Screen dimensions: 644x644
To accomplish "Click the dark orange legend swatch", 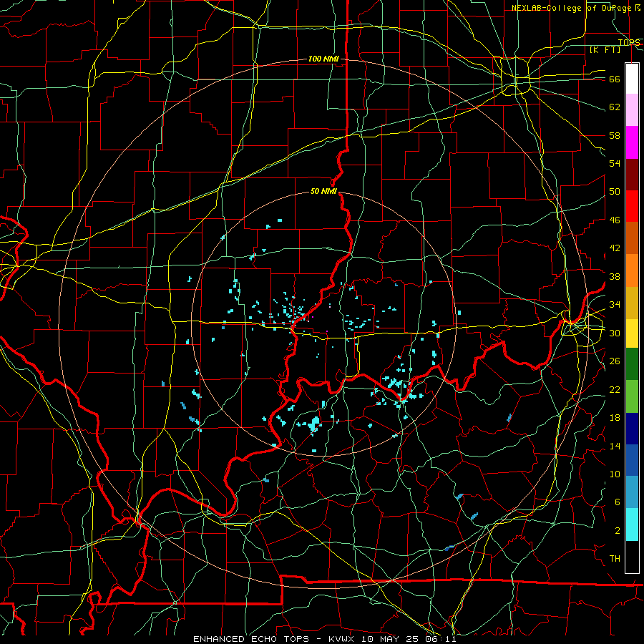I will (632, 238).
